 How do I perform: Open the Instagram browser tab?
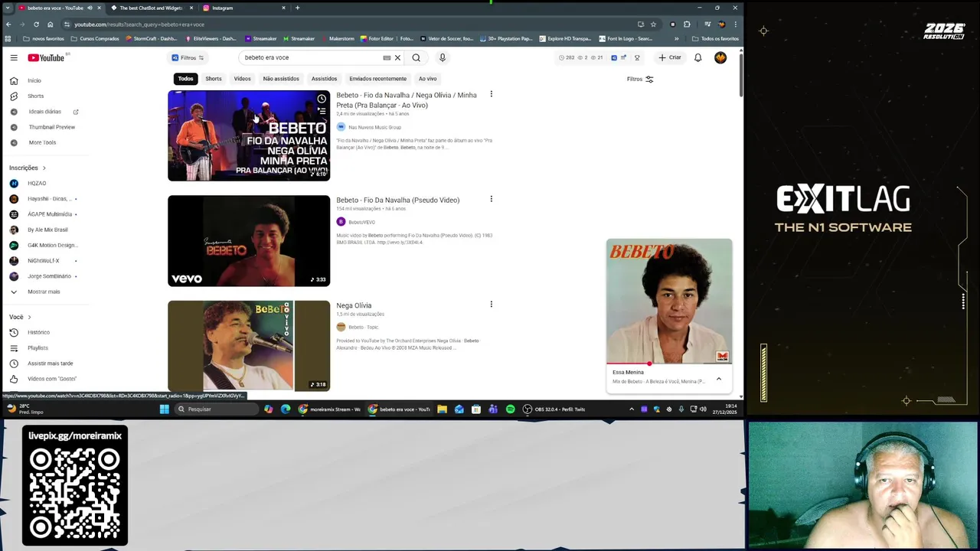coord(243,8)
